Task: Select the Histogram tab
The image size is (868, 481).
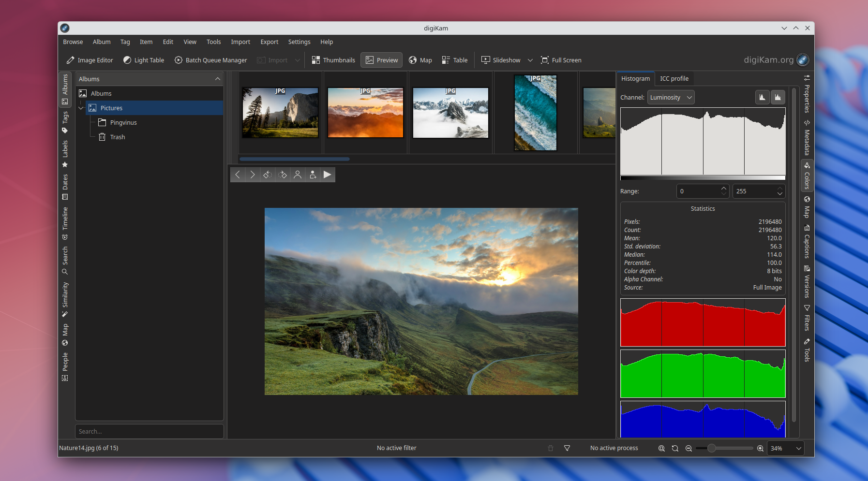Action: [x=635, y=78]
